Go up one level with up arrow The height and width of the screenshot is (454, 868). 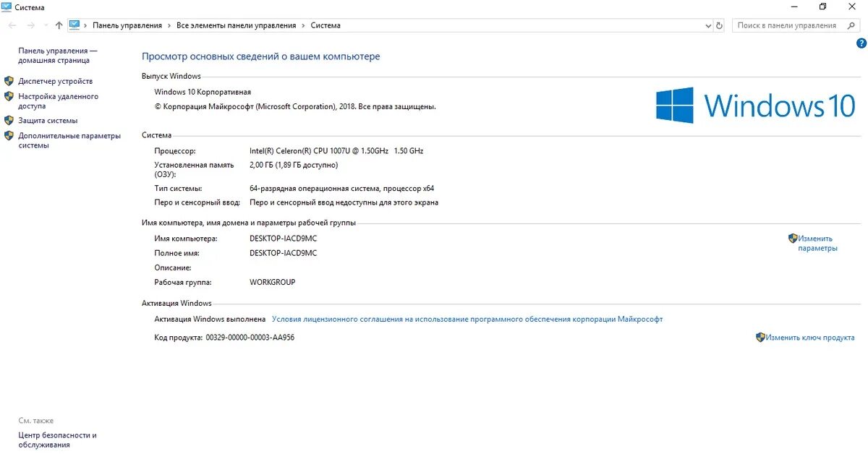coord(59,25)
